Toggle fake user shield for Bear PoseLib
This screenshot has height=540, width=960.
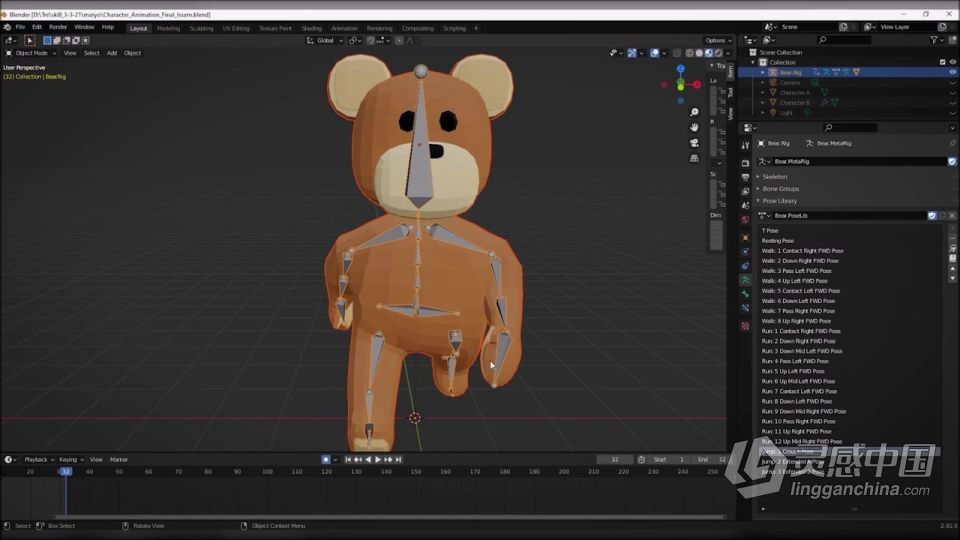[x=932, y=216]
